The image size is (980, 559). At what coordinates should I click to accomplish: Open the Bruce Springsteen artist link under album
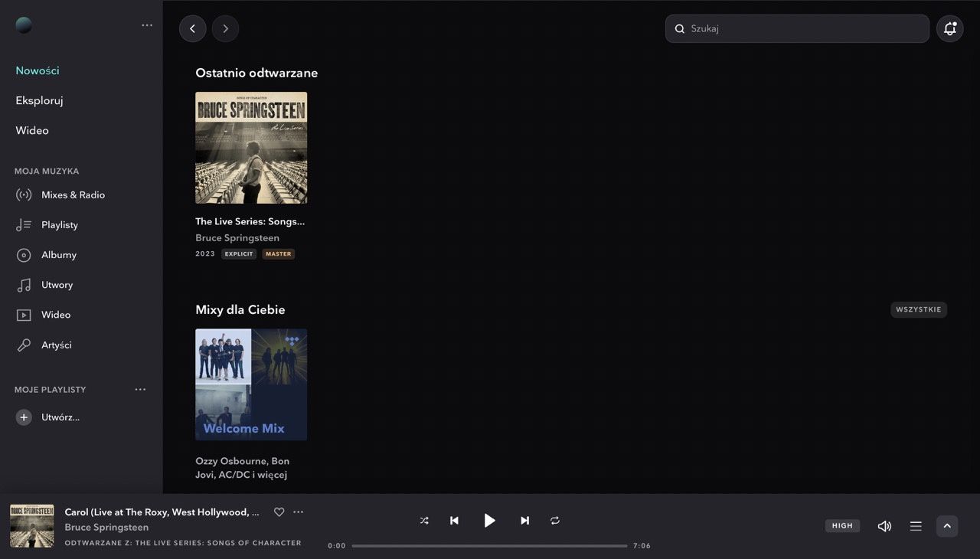237,237
